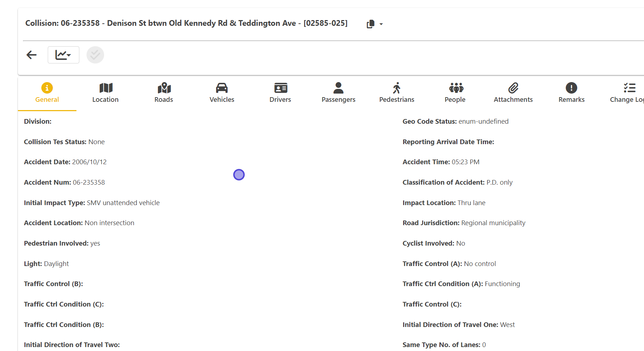Image resolution: width=644 pixels, height=351 pixels.
Task: Click the collision title heading text
Action: coord(186,23)
